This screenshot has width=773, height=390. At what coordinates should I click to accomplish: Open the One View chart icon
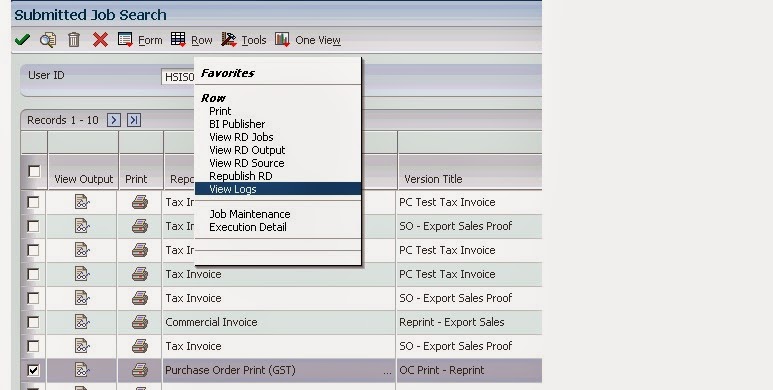click(282, 39)
